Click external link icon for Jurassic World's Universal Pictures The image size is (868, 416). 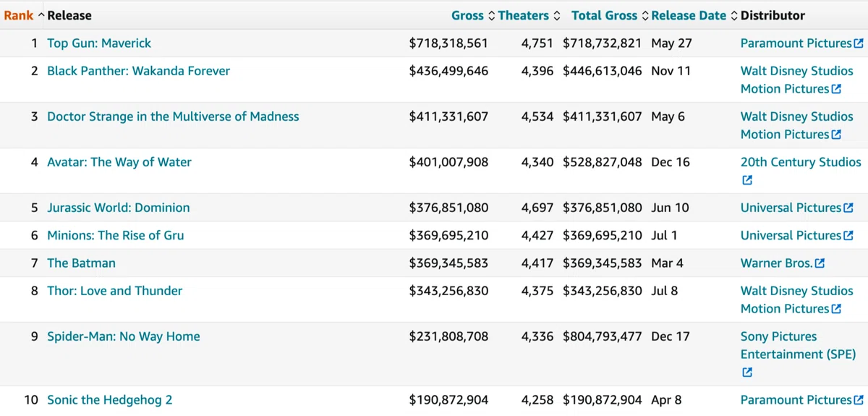[848, 208]
